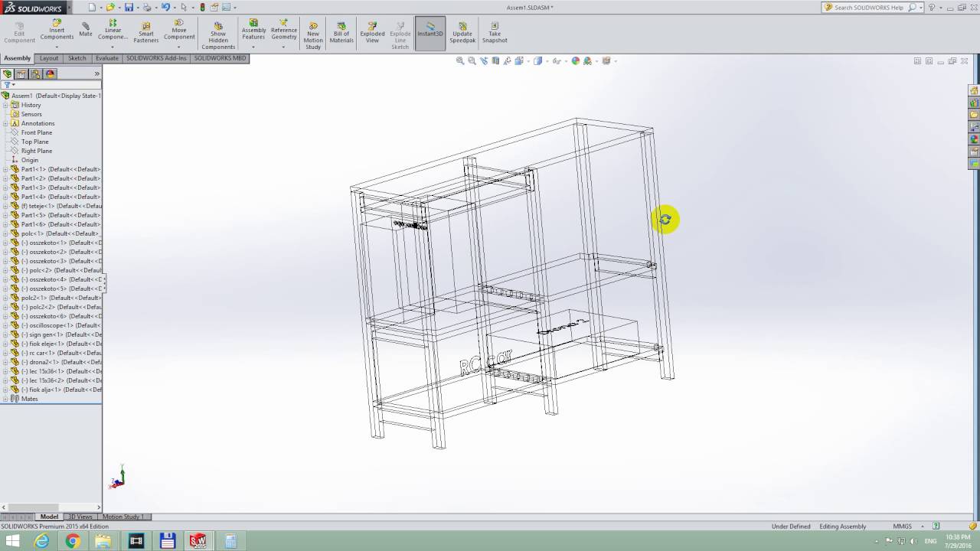Expand the Mates folder in tree

[x=5, y=399]
